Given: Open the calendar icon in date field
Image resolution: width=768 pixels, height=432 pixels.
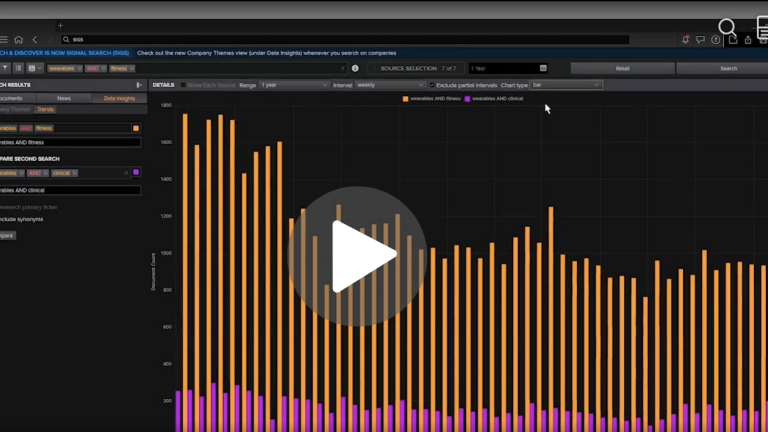Looking at the screenshot, I should pos(543,68).
